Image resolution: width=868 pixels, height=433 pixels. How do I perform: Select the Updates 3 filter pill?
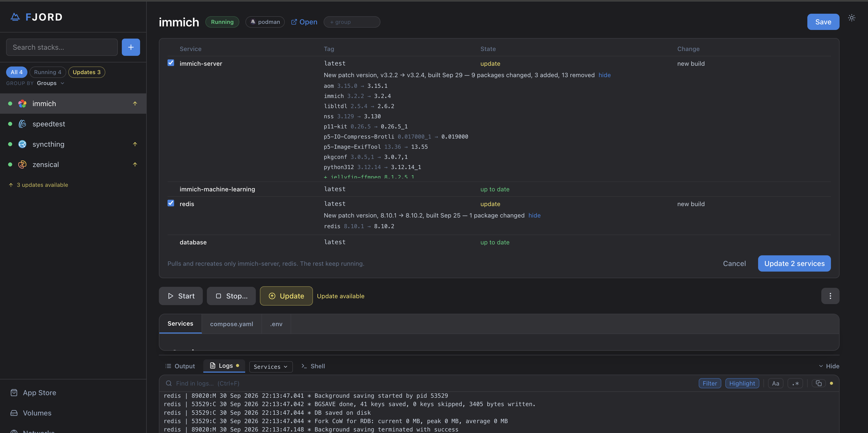(87, 72)
